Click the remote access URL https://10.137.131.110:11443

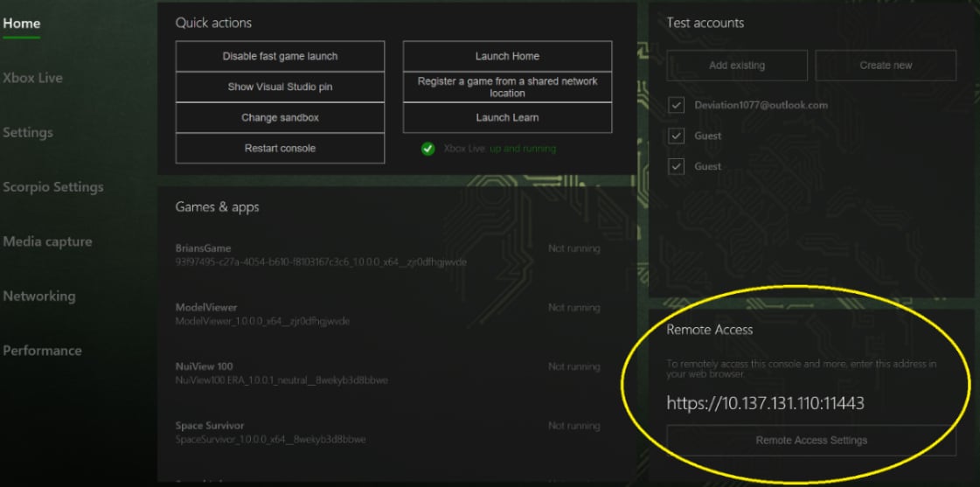click(765, 403)
